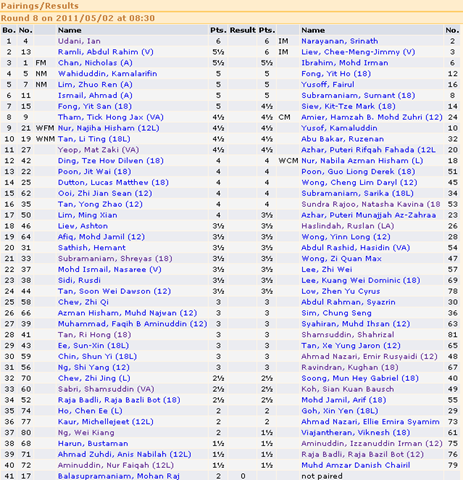Open Ding, Tze How Dilwen (18) link

(x=111, y=161)
